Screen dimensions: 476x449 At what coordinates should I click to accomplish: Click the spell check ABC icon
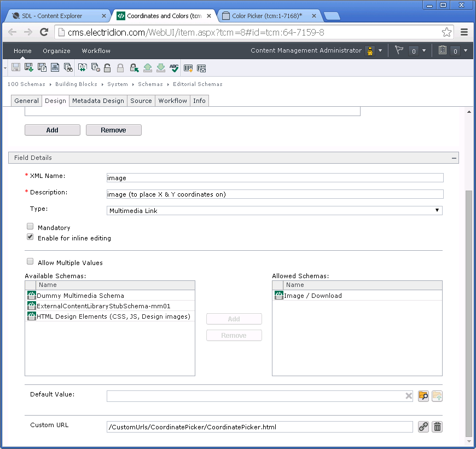pyautogui.click(x=174, y=68)
